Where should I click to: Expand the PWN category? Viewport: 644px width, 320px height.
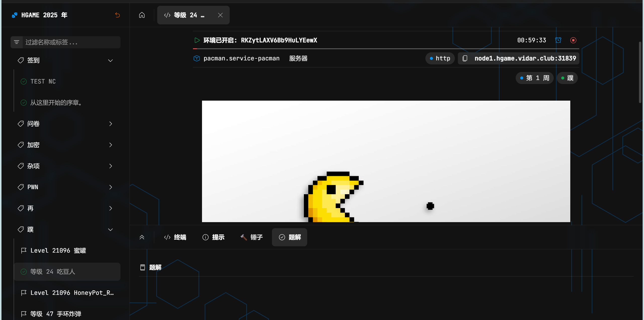(x=110, y=187)
